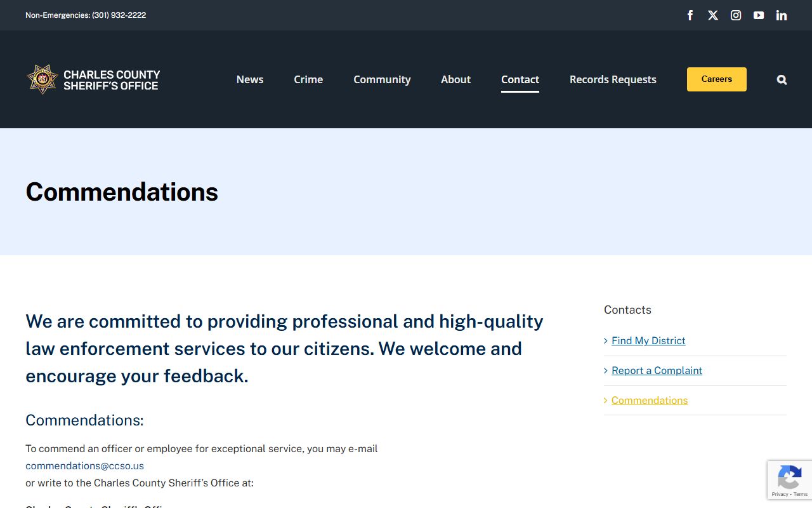Screen dimensions: 812x508
Task: Open the LinkedIn icon
Action: (782, 15)
